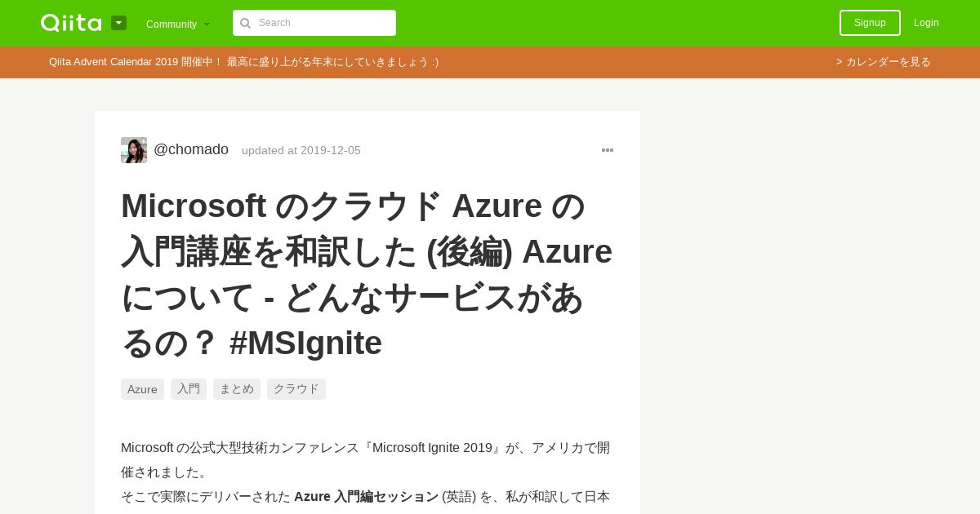This screenshot has width=980, height=514.
Task: Select the 入門 tag
Action: tap(189, 389)
